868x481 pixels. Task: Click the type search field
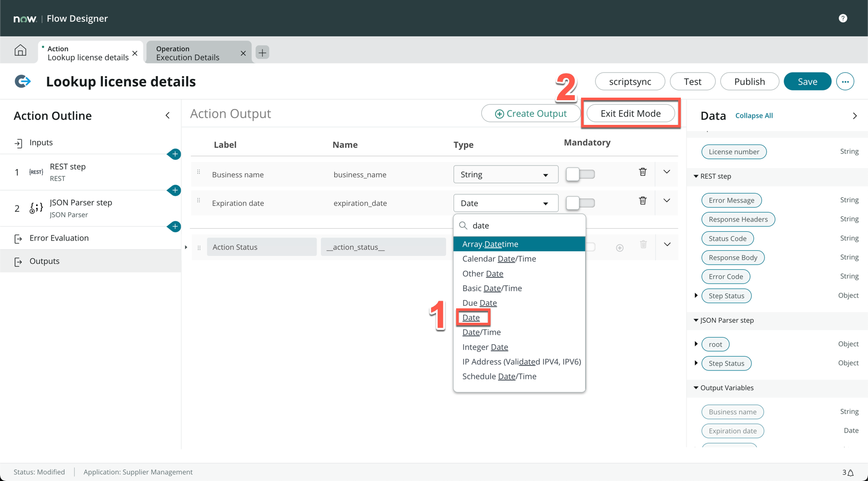[x=525, y=226]
